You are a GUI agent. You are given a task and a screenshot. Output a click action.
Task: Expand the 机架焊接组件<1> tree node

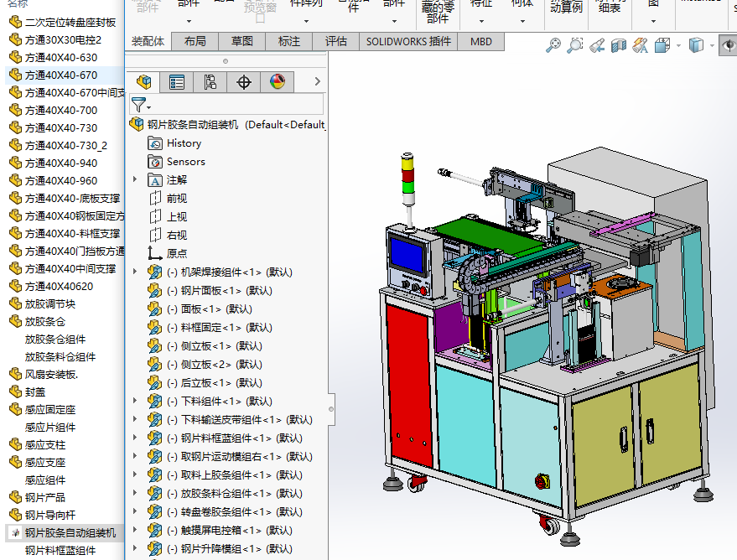(135, 272)
